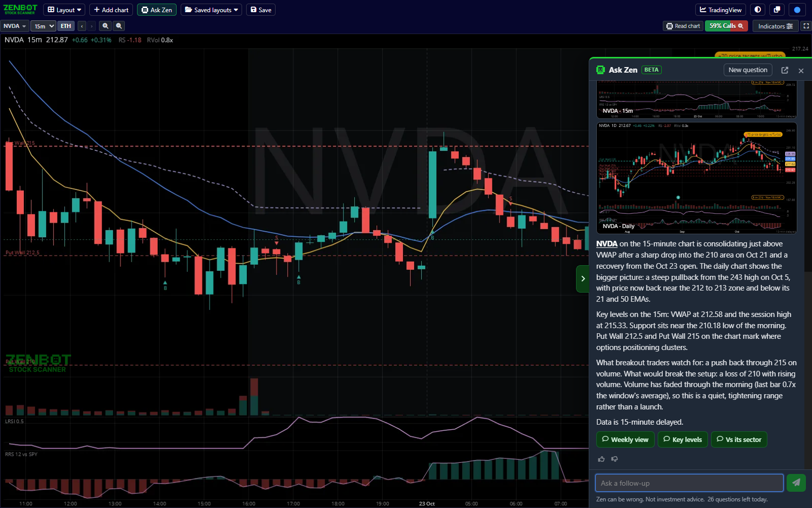Screen dimensions: 812x508
Task: Click the Read chart button
Action: pyautogui.click(x=683, y=26)
